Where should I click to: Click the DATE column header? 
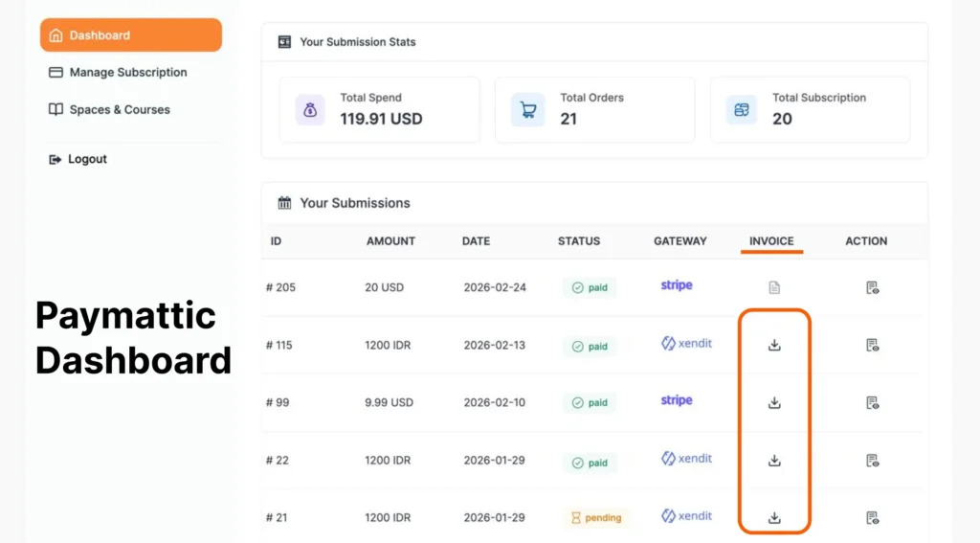coord(476,240)
